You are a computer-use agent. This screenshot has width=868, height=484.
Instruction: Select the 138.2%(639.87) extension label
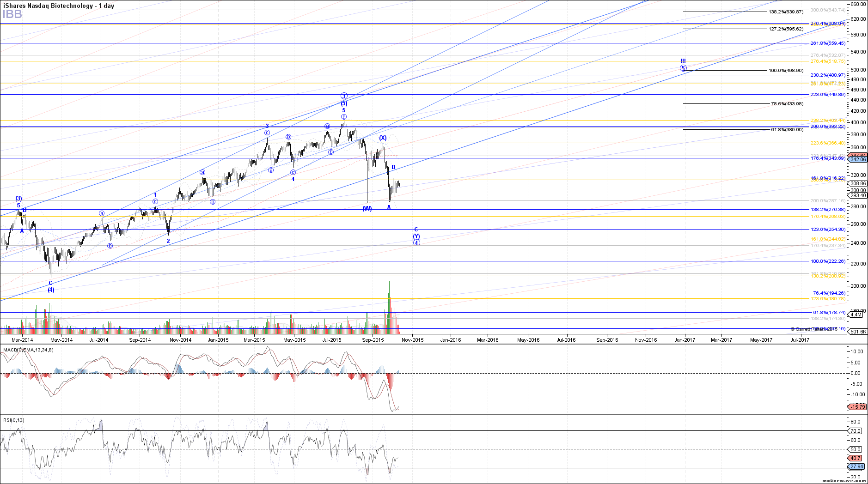pyautogui.click(x=786, y=12)
